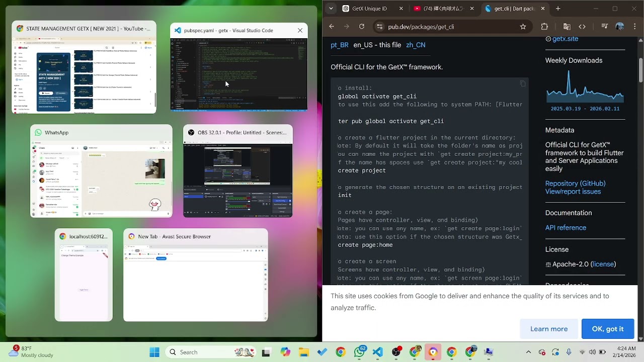
Task: Open Repository (GitHub) link
Action: 575,184
